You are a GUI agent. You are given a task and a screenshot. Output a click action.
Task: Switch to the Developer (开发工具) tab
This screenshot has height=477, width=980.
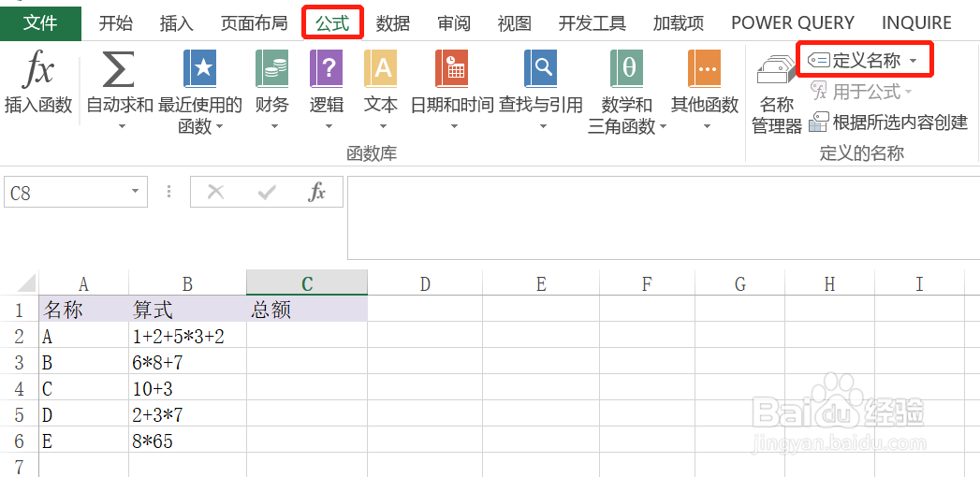click(x=592, y=23)
